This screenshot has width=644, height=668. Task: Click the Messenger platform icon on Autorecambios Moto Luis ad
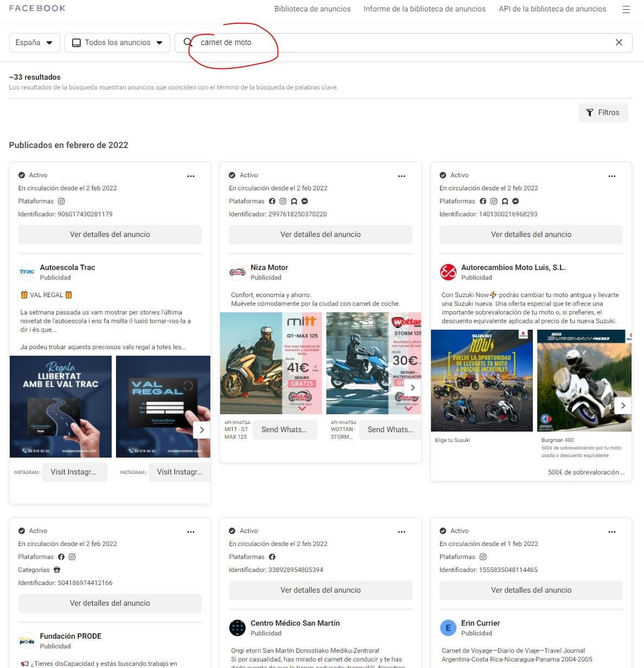[x=516, y=201]
